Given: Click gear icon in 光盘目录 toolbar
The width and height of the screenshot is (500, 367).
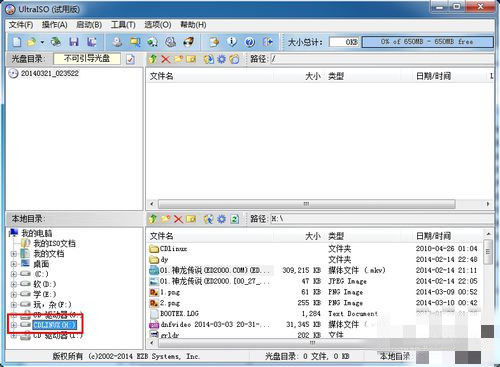Looking at the screenshot, I should (221, 59).
